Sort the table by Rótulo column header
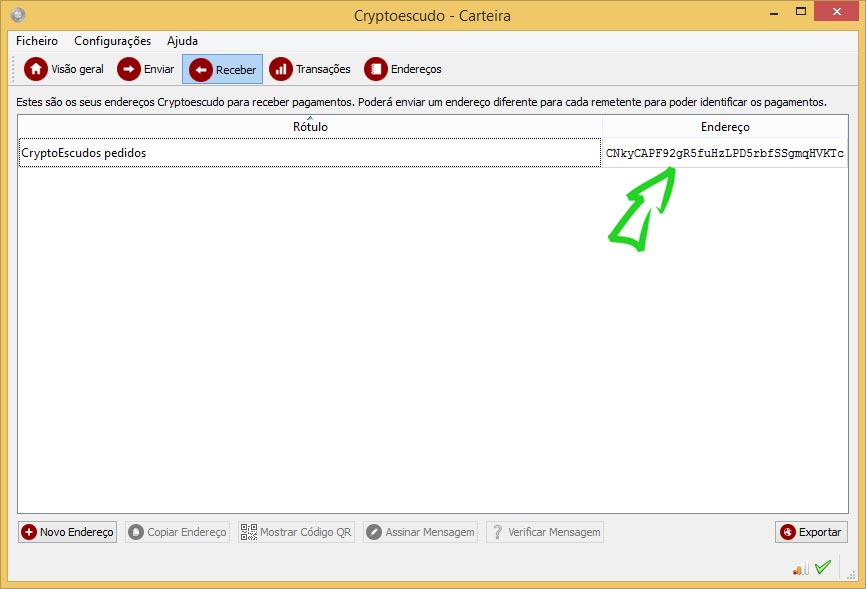866x589 pixels. pyautogui.click(x=310, y=127)
